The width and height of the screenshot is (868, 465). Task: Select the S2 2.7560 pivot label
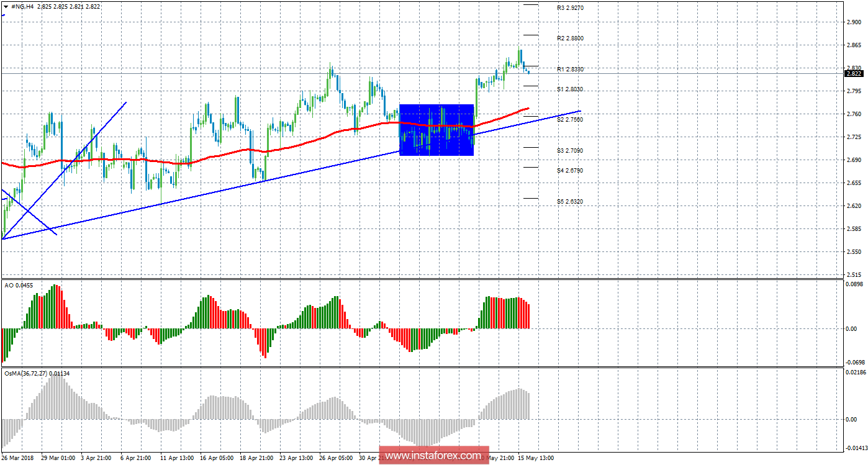coord(570,119)
